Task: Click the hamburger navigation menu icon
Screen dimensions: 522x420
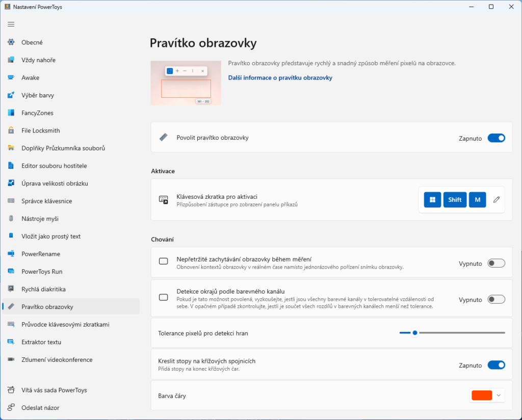Action: click(11, 24)
